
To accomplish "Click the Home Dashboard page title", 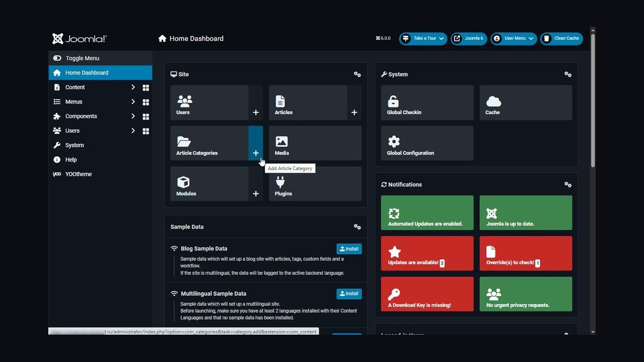I will 196,39.
